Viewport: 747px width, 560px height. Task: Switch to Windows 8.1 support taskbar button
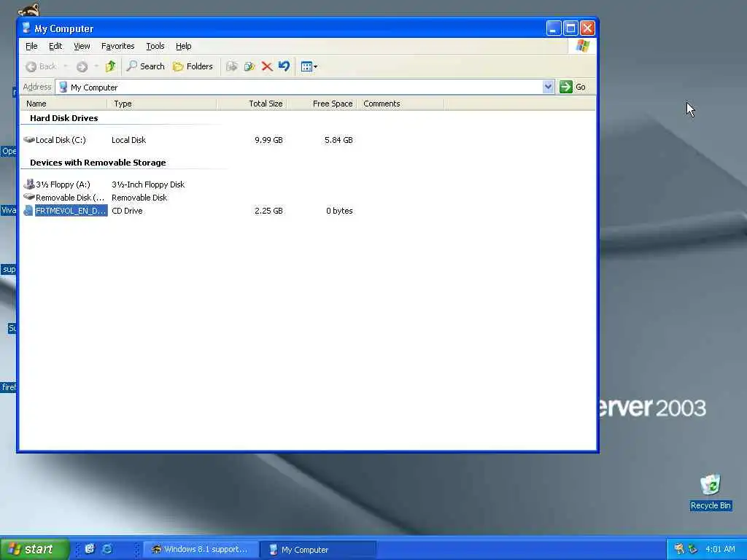point(201,549)
